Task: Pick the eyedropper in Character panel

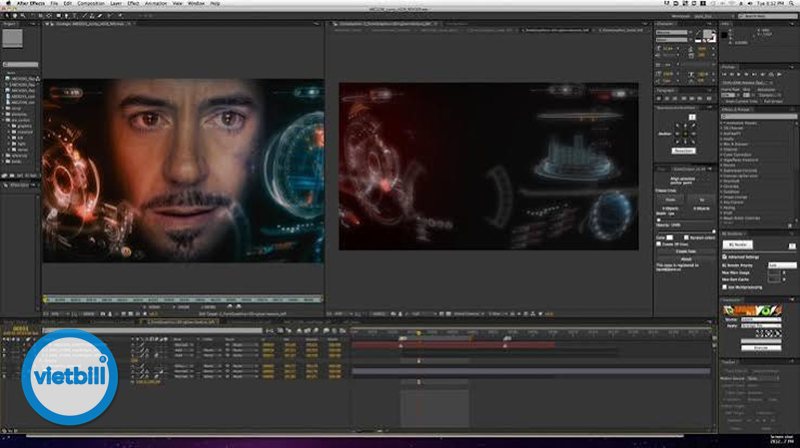Action: pos(698,34)
